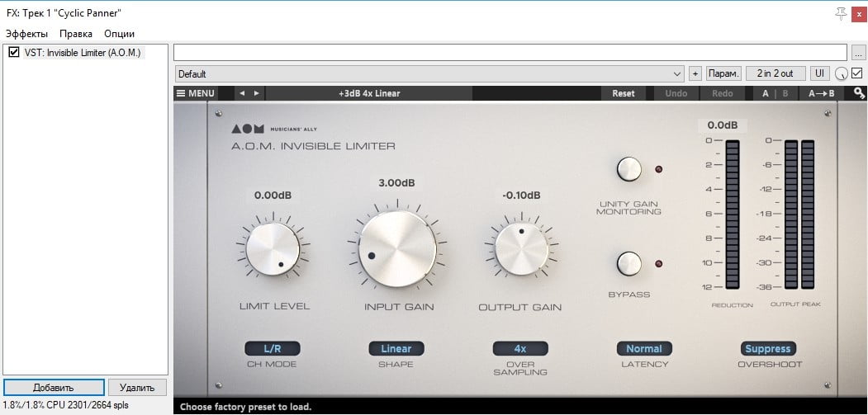Click the wrench settings icon
The width and height of the screenshot is (868, 415).
(859, 93)
